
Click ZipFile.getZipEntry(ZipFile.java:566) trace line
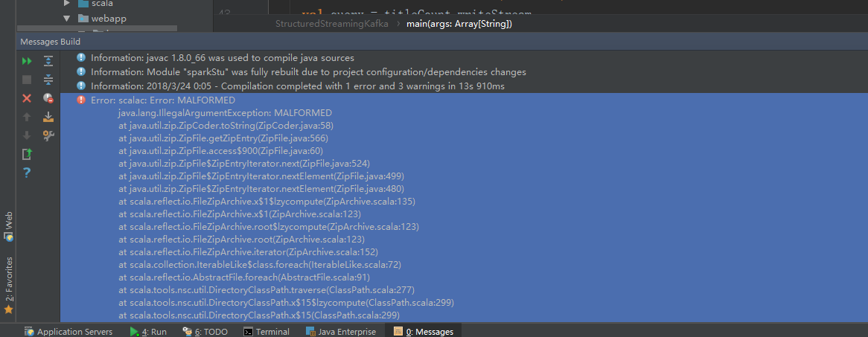tap(223, 138)
